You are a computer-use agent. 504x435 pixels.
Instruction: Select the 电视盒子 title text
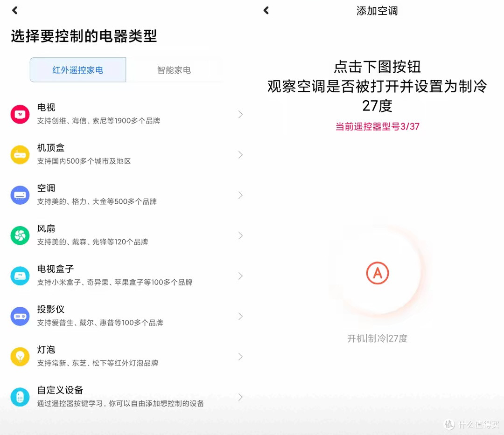tap(55, 269)
